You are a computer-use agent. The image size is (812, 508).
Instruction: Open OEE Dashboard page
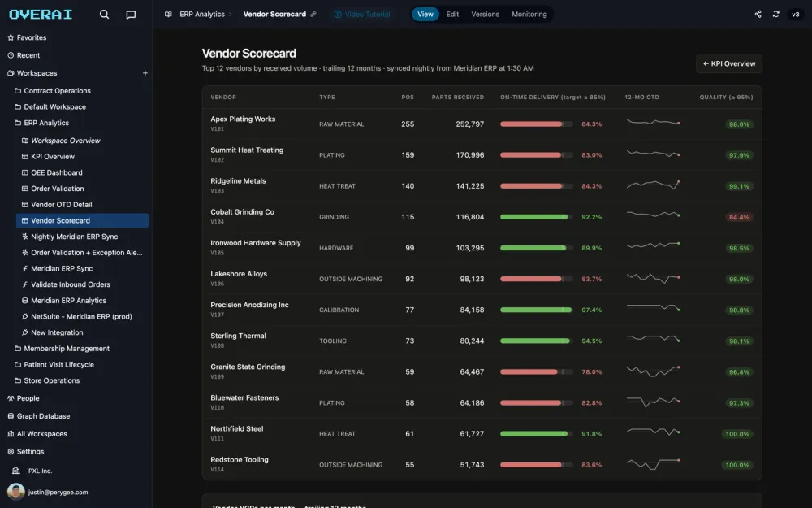tap(52, 172)
